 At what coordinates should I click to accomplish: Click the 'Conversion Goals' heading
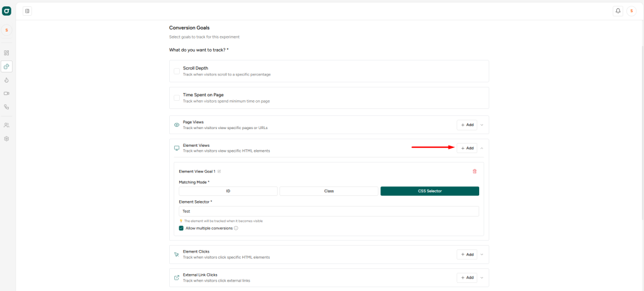tap(189, 28)
